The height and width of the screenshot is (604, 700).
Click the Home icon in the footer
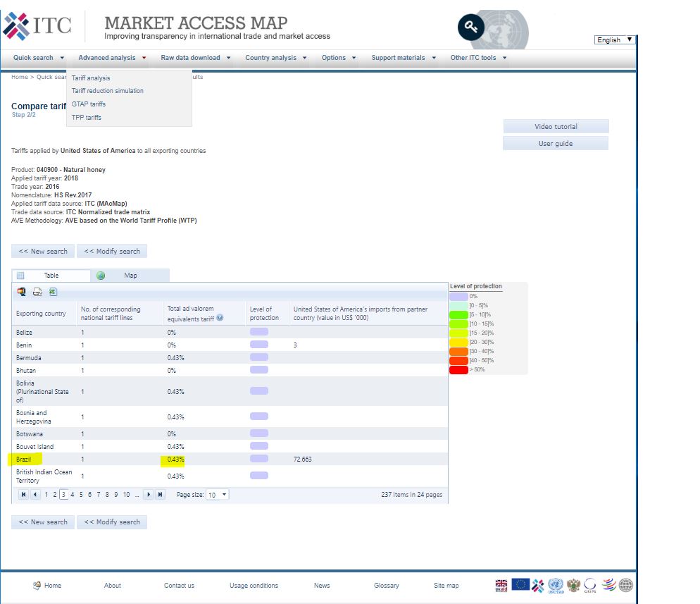pyautogui.click(x=37, y=585)
